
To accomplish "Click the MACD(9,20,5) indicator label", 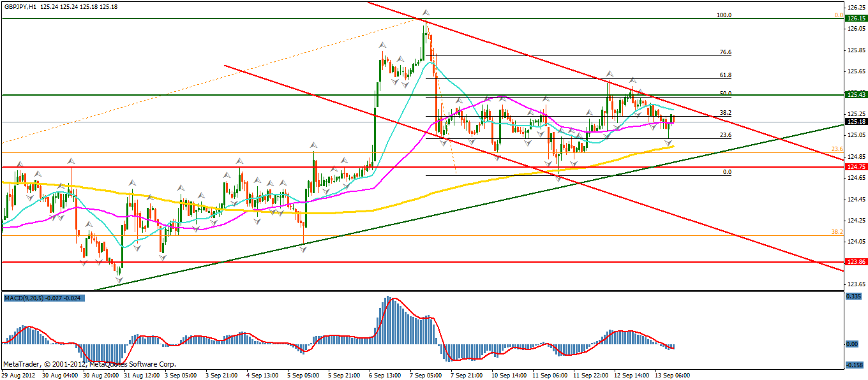I will click(26, 297).
